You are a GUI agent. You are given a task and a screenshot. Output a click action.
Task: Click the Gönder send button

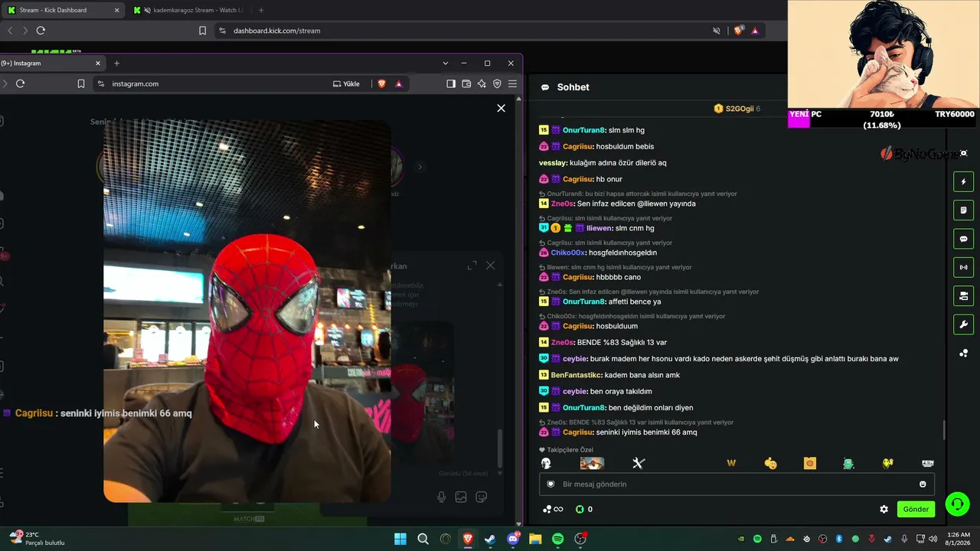[x=916, y=509]
